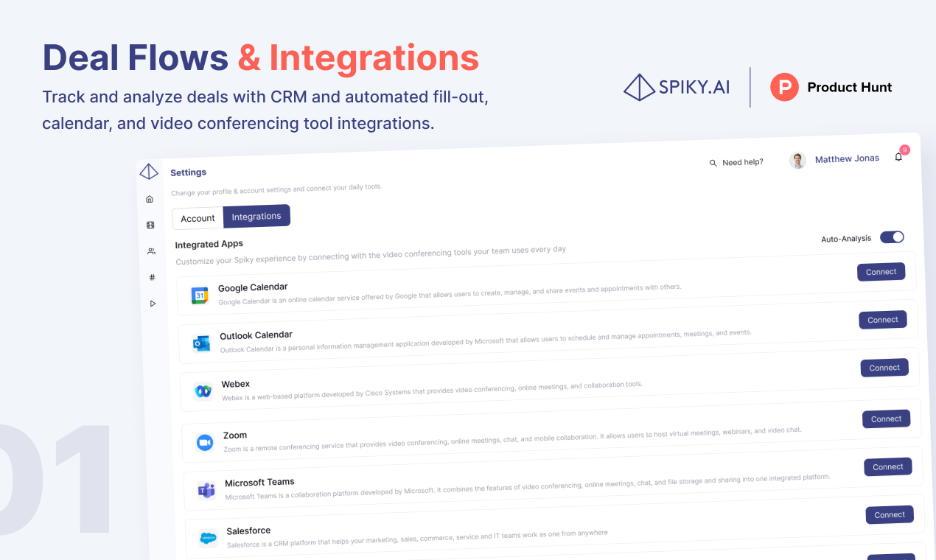This screenshot has height=560, width=936.
Task: Click the Salesforce title text
Action: 248,531
